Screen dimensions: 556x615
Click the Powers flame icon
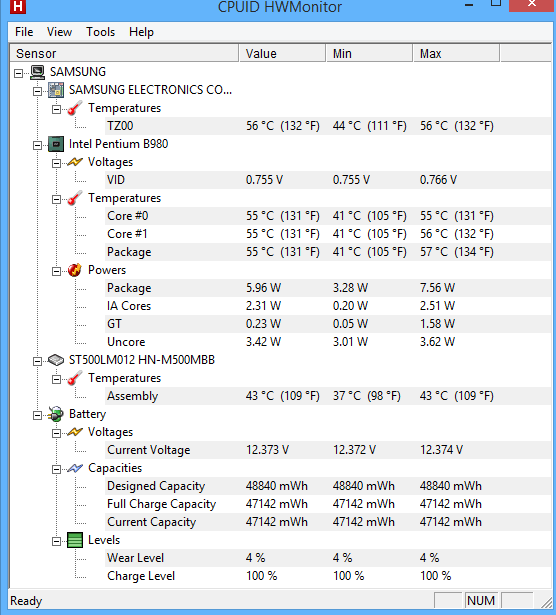coord(75,270)
